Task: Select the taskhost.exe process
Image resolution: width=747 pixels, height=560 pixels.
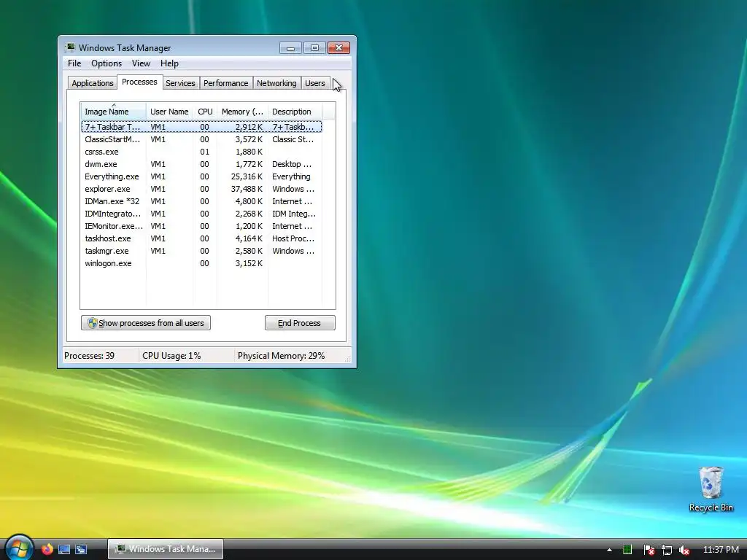Action: click(201, 238)
